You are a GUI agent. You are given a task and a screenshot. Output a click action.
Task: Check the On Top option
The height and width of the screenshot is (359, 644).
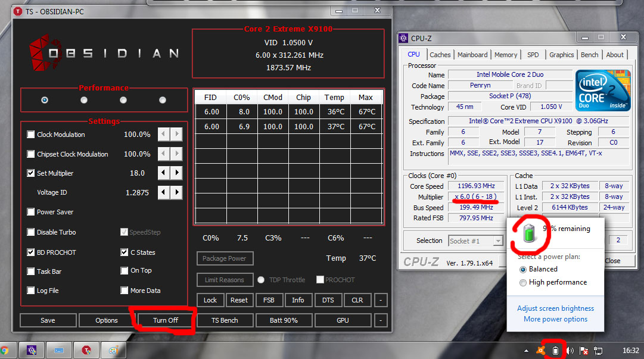coord(125,270)
